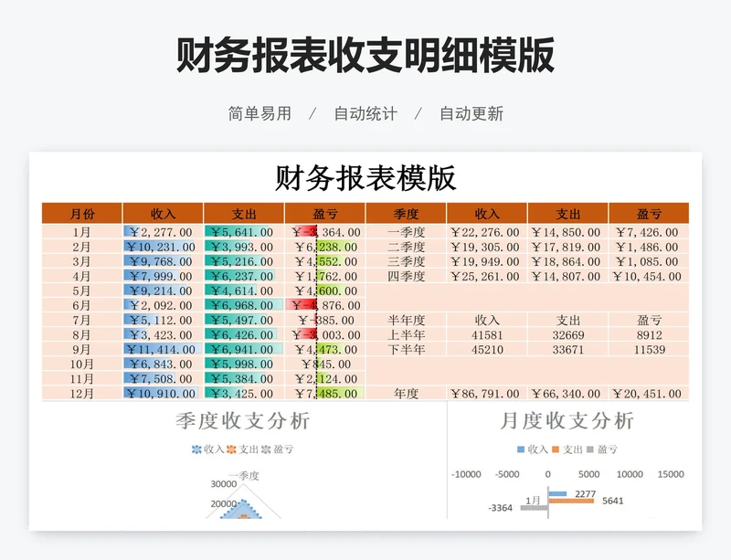The image size is (731, 560).
Task: Select the 7月 row label cell
Action: point(82,320)
